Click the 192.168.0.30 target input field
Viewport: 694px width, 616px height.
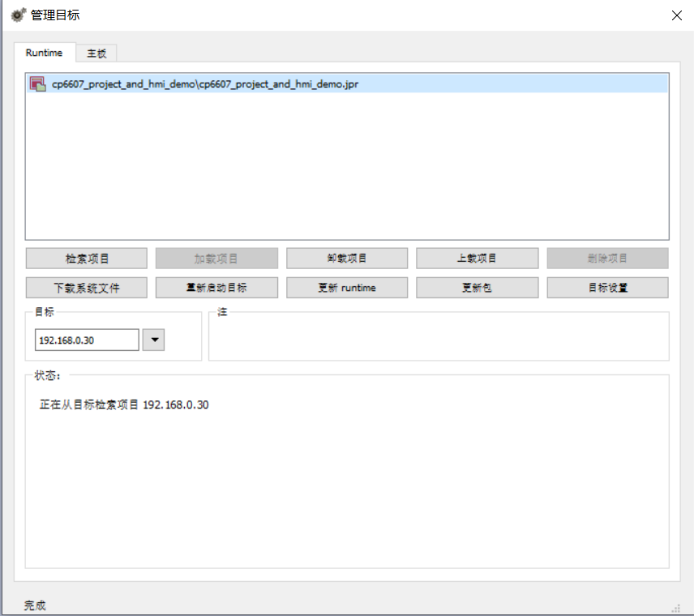click(x=87, y=340)
